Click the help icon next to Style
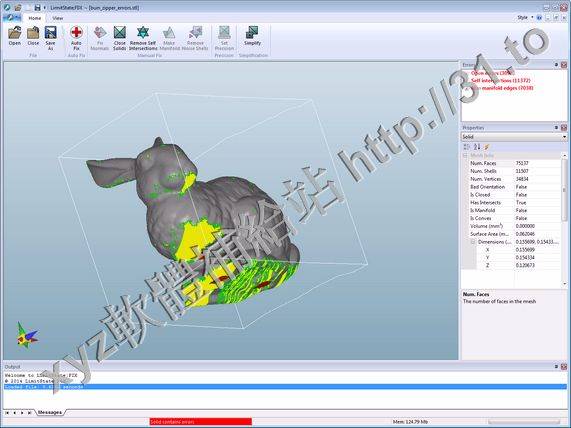This screenshot has height=428, width=571. coord(539,17)
